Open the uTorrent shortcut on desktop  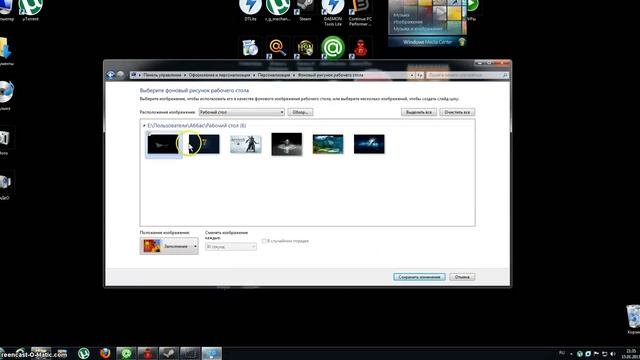pos(31,10)
